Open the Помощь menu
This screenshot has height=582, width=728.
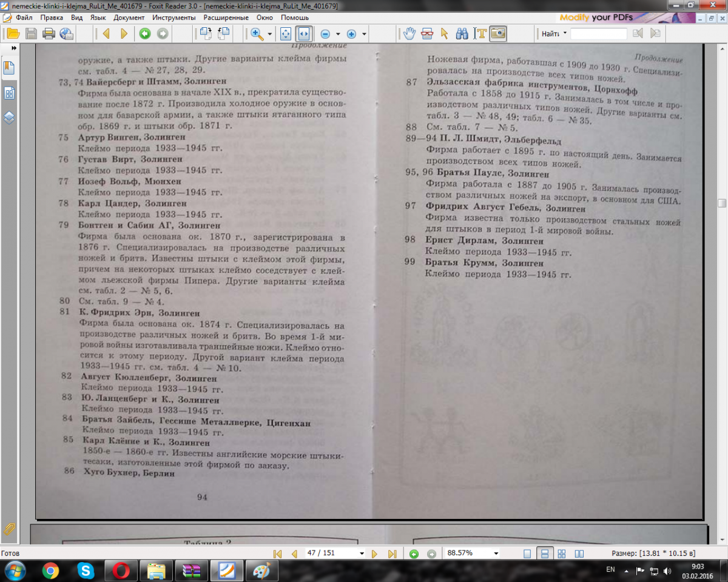pos(295,18)
